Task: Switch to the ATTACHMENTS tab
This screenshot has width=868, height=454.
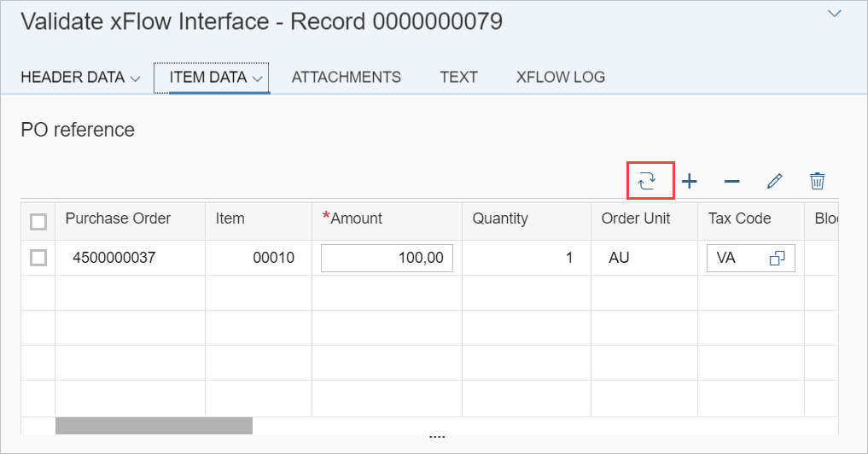Action: click(x=346, y=77)
